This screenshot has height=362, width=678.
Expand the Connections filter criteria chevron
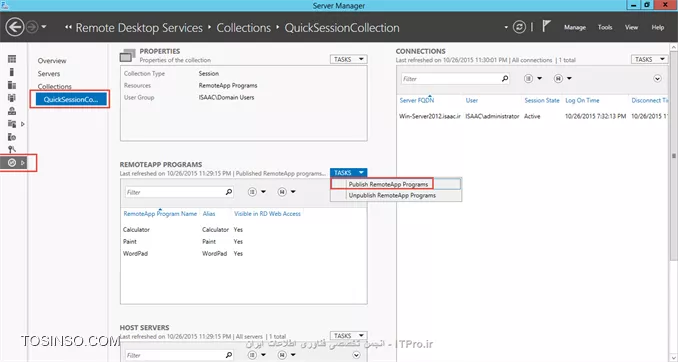coord(657,79)
